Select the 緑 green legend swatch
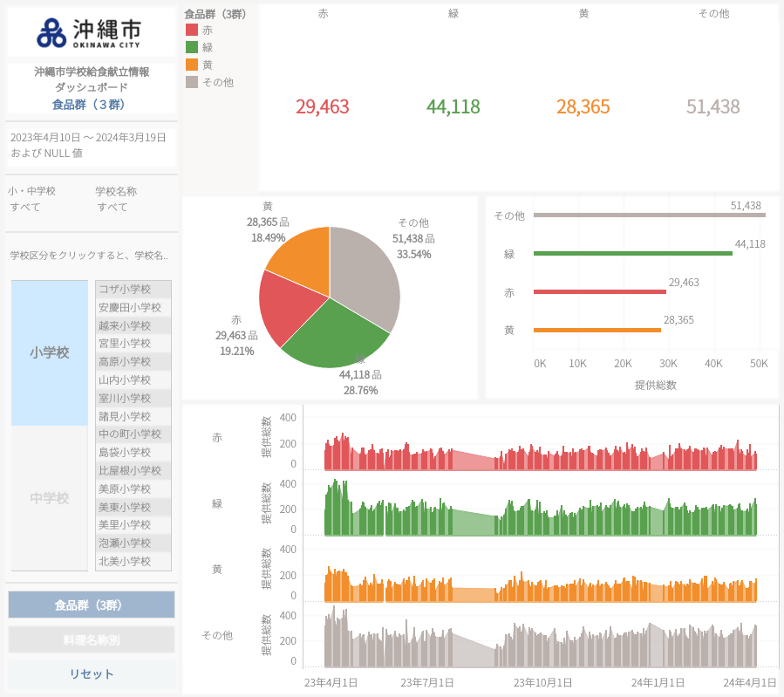This screenshot has width=784, height=697. [x=192, y=47]
